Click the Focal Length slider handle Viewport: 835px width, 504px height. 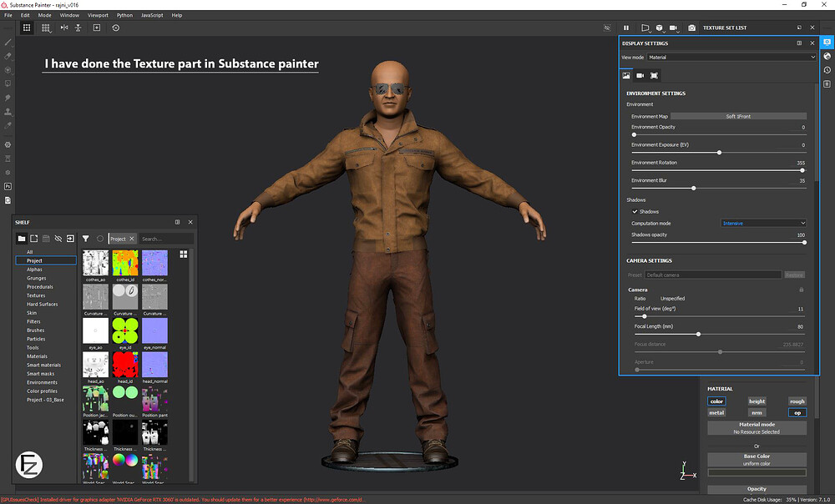coord(698,335)
